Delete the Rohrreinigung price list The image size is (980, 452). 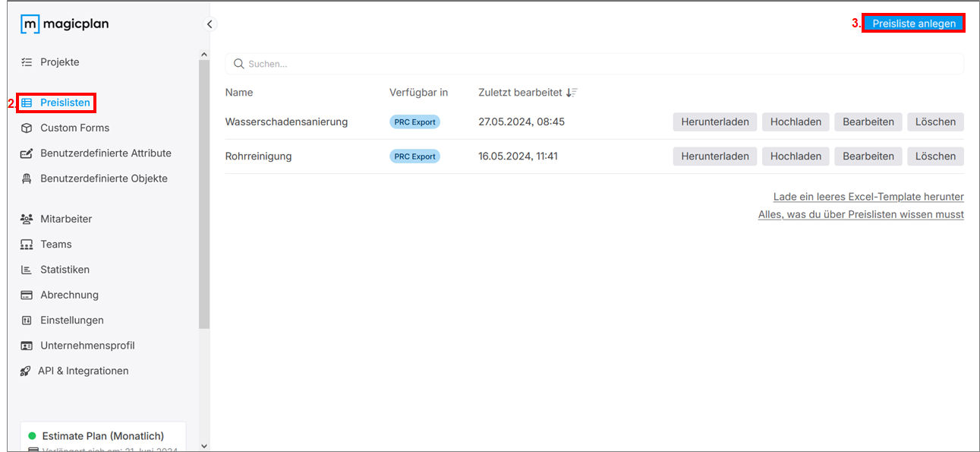(x=934, y=156)
